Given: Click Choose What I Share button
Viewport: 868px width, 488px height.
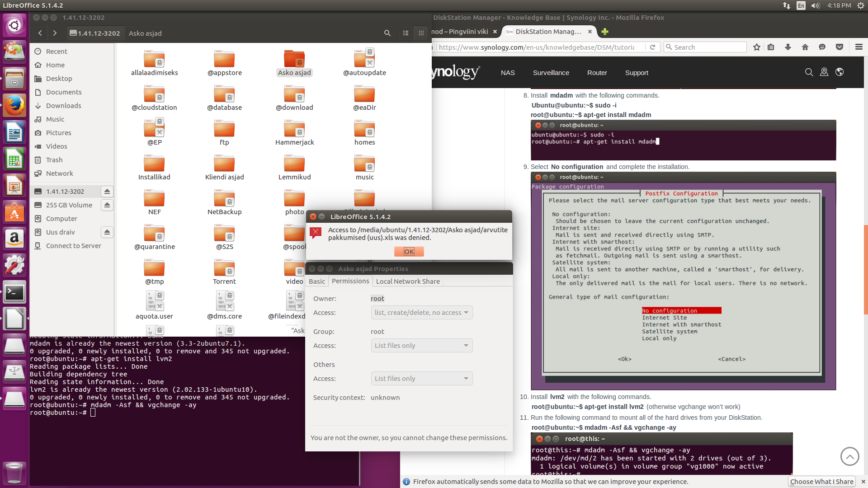Looking at the screenshot, I should tap(821, 482).
